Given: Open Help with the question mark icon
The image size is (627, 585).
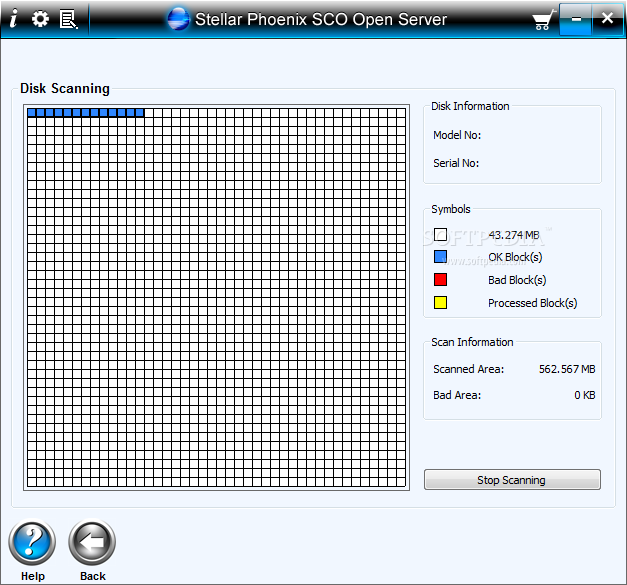Looking at the screenshot, I should 32,542.
